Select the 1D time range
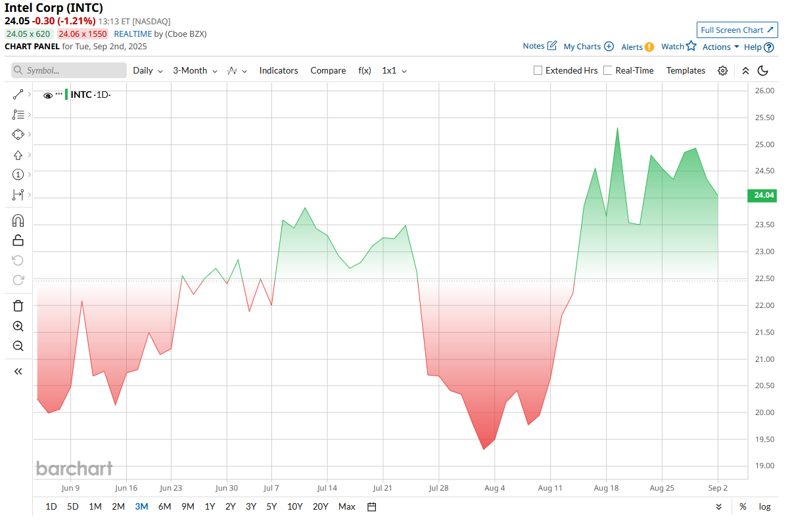The width and height of the screenshot is (792, 532). pyautogui.click(x=51, y=506)
